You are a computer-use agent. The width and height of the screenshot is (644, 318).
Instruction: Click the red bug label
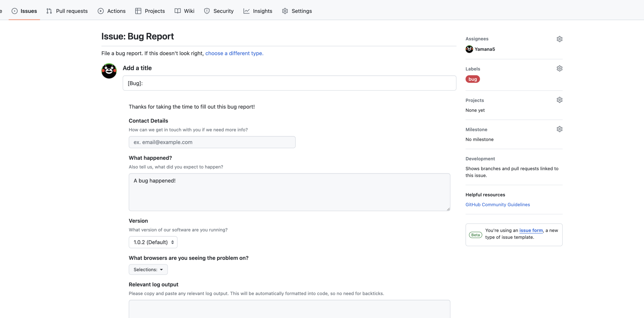[x=472, y=79]
